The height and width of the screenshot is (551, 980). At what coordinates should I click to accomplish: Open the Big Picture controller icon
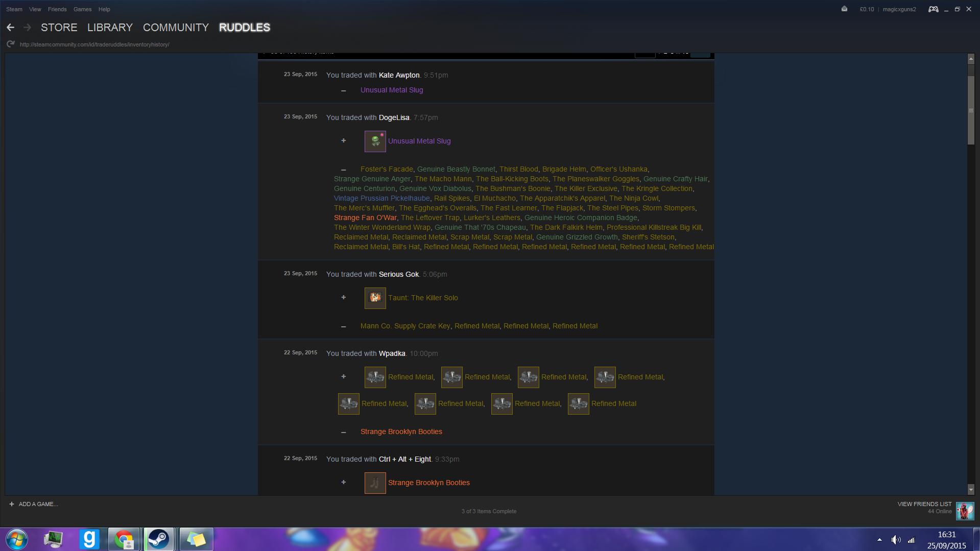point(933,9)
